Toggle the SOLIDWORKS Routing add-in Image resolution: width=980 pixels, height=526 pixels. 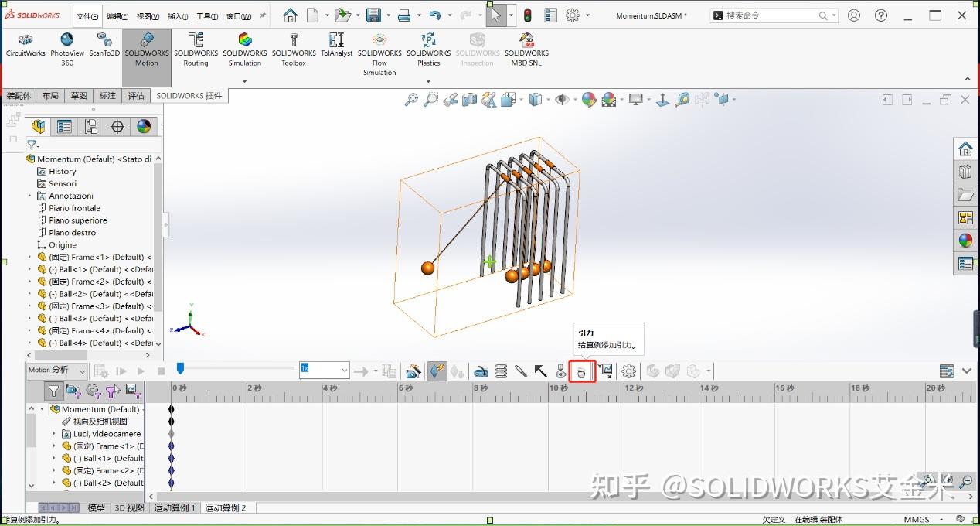pos(196,50)
